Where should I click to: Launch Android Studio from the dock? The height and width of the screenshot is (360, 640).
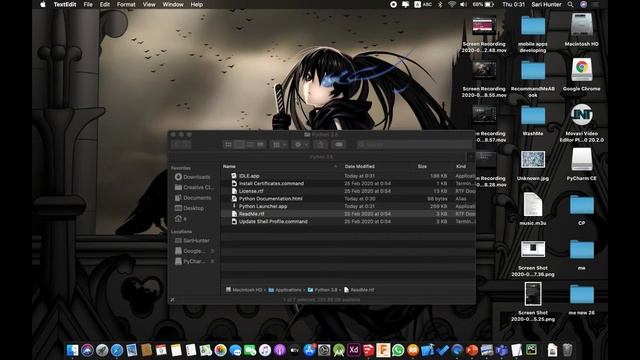[339, 350]
